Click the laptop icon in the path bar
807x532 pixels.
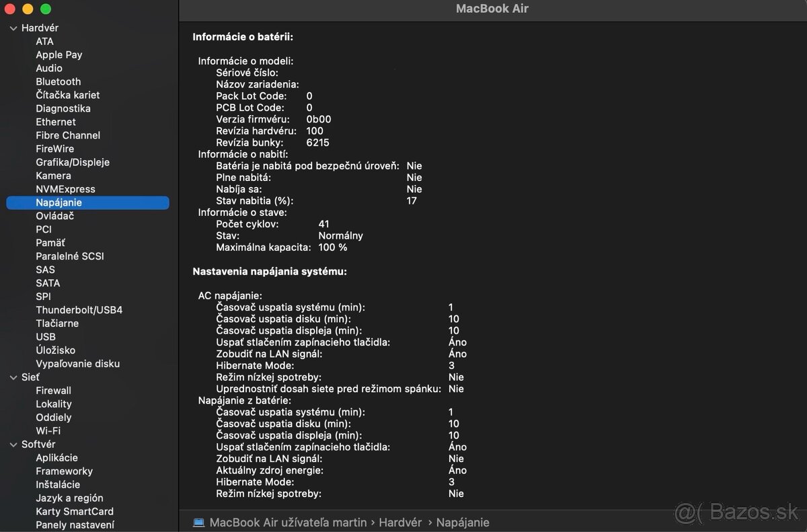click(x=198, y=523)
